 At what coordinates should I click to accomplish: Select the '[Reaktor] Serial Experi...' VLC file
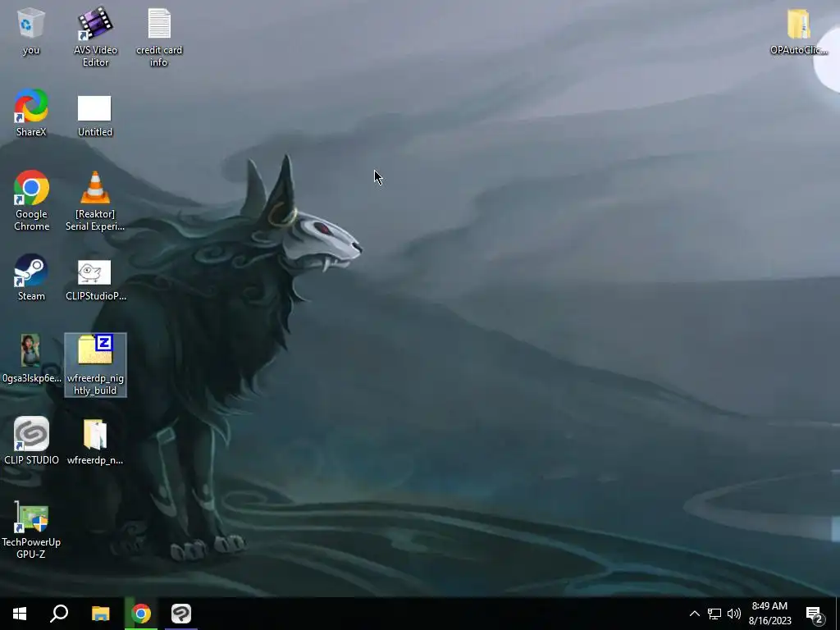(95, 200)
